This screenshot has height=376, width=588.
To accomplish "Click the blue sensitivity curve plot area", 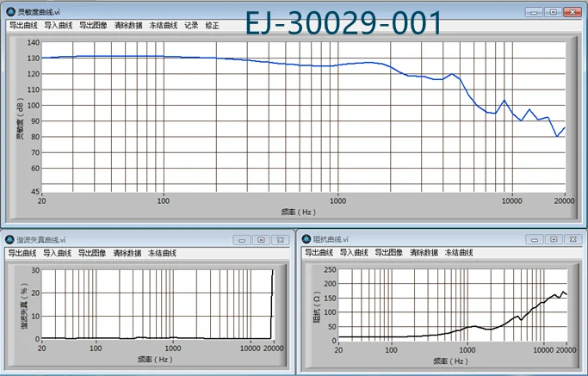I will (303, 117).
